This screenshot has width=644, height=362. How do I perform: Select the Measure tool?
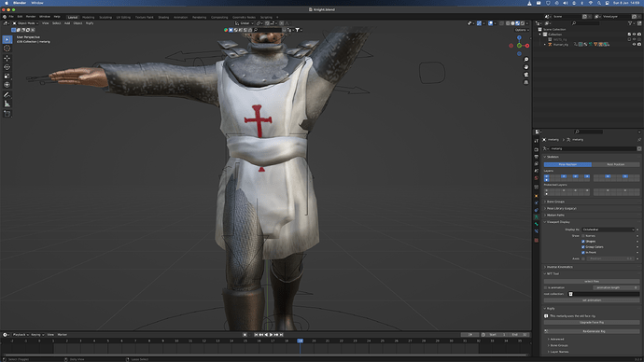coord(7,104)
